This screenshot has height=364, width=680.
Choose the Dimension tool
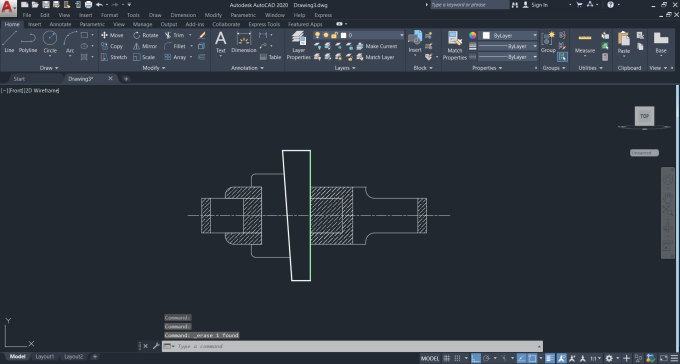pyautogui.click(x=244, y=42)
